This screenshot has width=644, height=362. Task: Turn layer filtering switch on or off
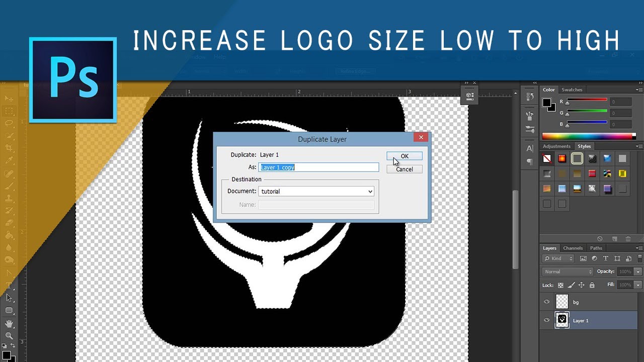639,258
